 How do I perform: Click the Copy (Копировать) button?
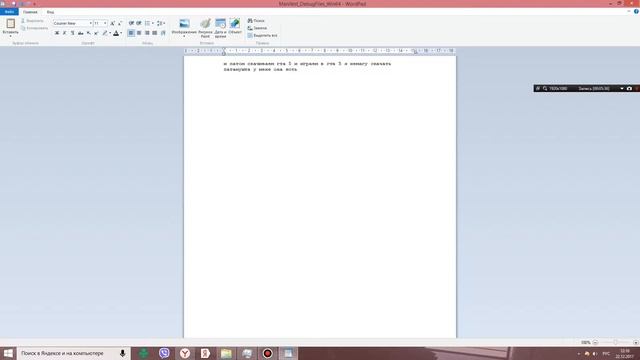click(34, 28)
